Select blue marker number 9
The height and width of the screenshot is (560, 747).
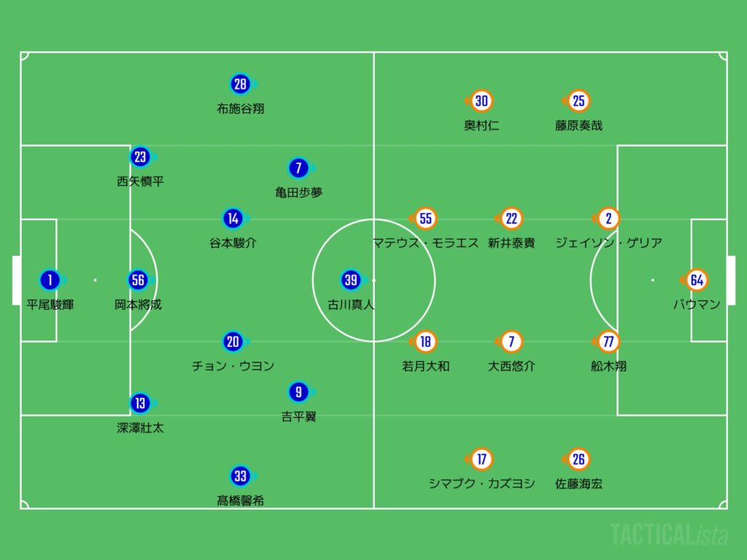(x=298, y=392)
